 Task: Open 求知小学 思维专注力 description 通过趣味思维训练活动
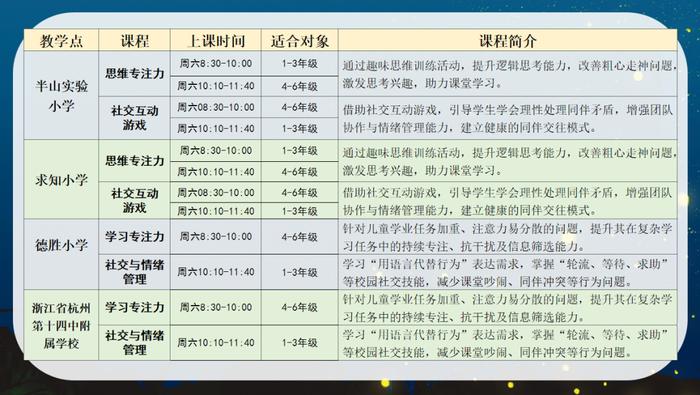(x=508, y=161)
